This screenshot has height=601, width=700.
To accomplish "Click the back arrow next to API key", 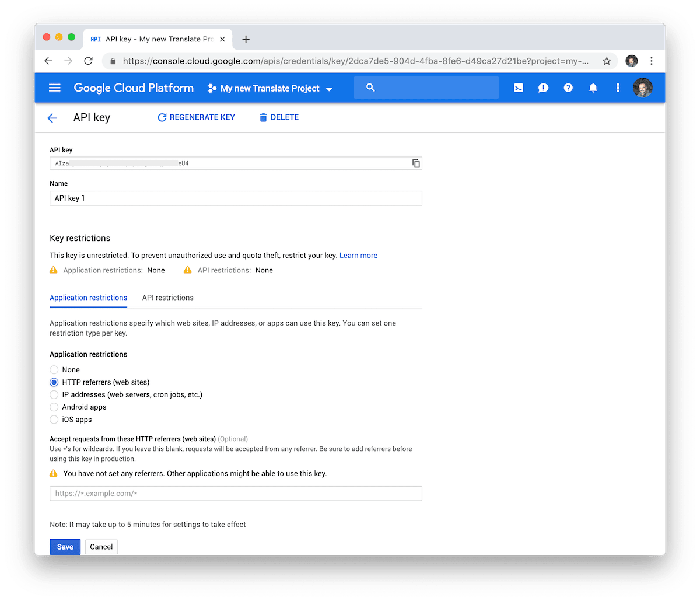I will point(52,117).
